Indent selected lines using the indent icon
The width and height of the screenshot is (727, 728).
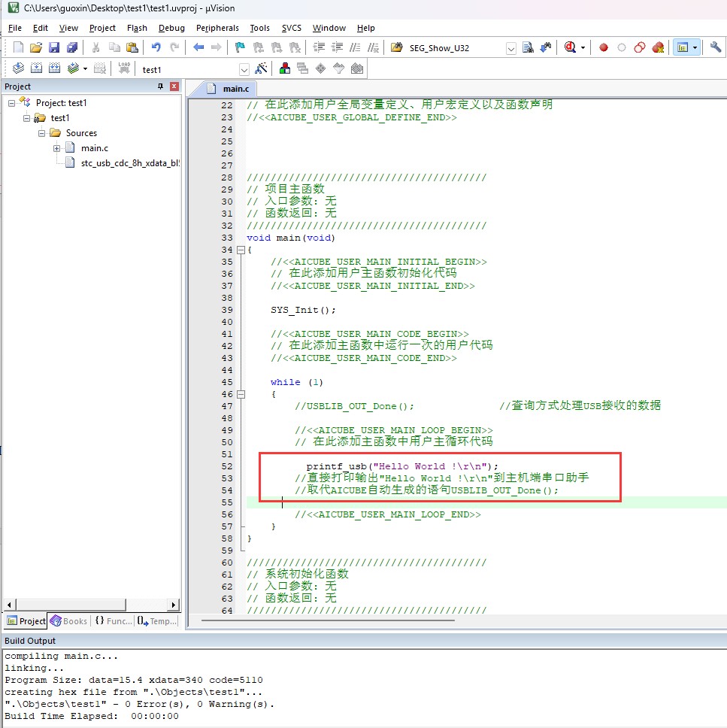319,47
